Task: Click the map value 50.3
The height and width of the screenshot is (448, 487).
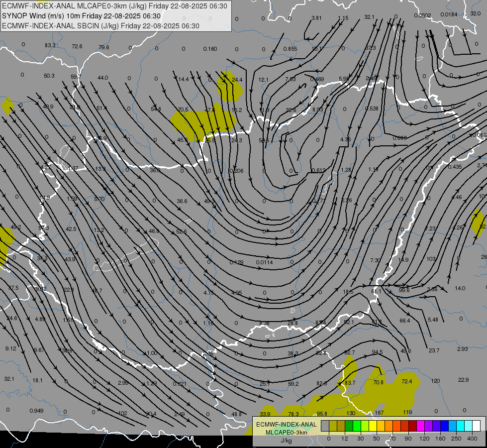Action: pos(49,76)
